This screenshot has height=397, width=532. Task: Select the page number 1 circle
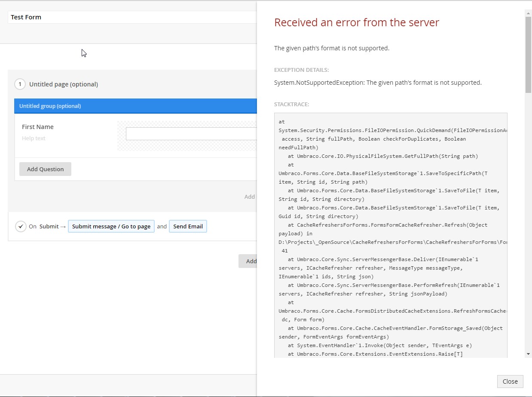20,84
